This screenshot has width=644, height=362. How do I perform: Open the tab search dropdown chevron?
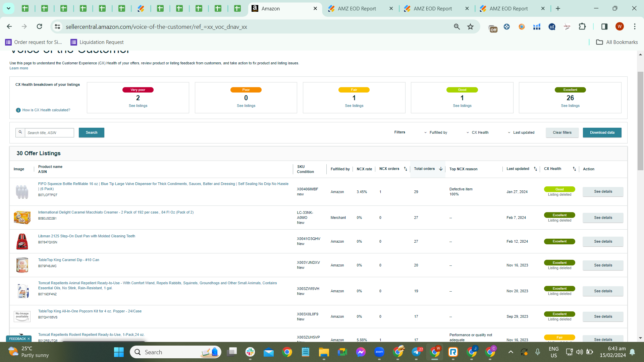[x=8, y=8]
